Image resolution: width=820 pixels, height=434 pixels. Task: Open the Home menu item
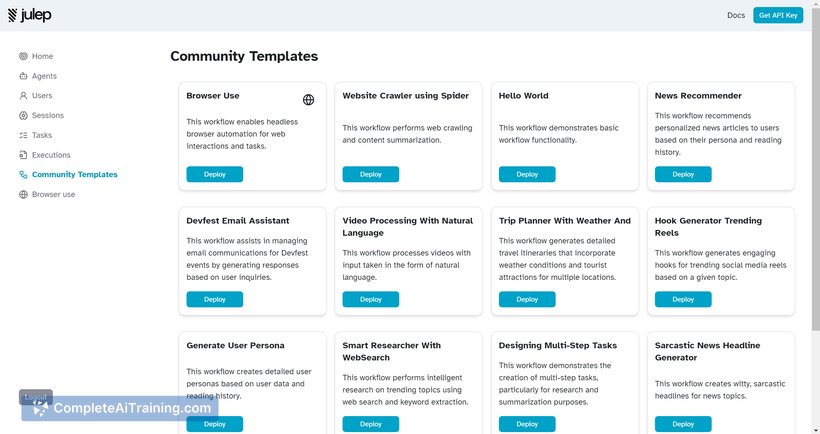[42, 56]
